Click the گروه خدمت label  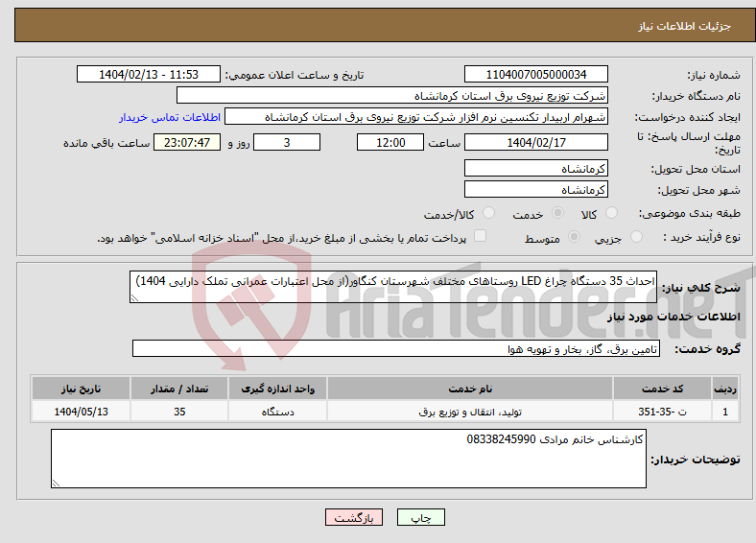click(707, 348)
